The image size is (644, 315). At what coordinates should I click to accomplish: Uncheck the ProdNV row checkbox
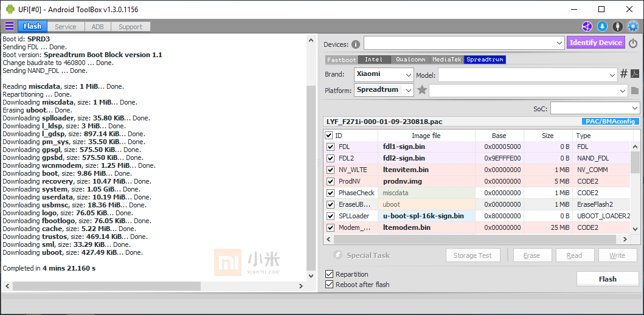330,181
